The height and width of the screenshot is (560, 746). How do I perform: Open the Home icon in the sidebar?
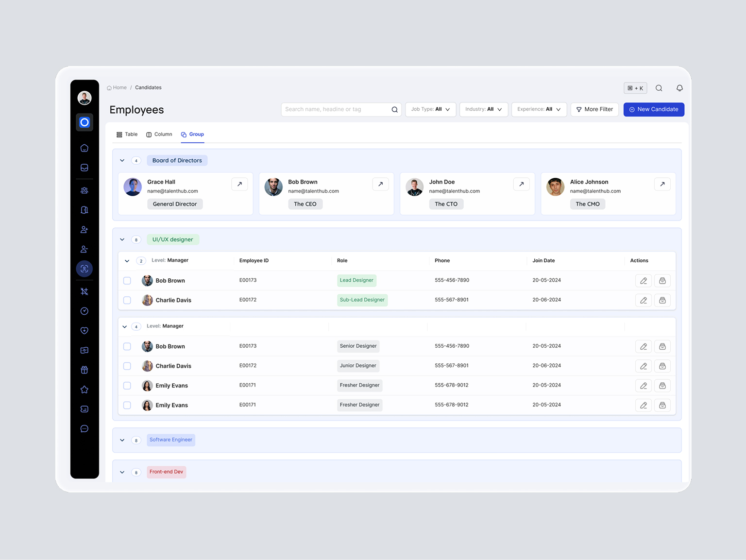[x=85, y=148]
